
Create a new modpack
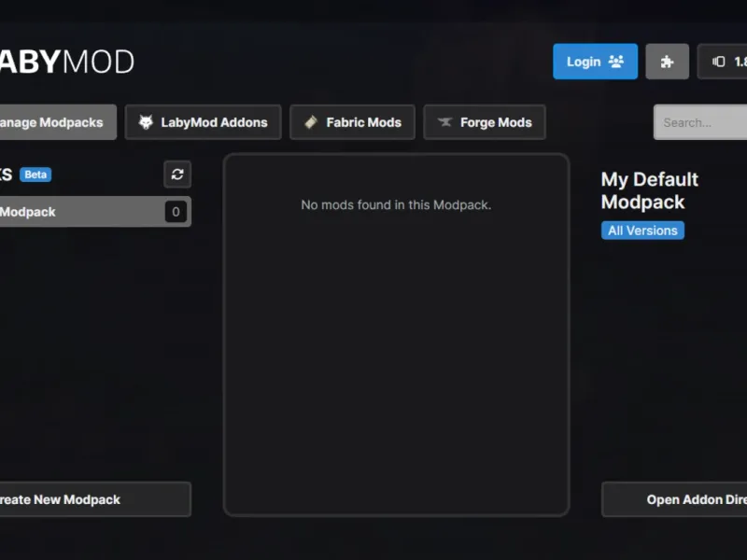click(x=95, y=499)
